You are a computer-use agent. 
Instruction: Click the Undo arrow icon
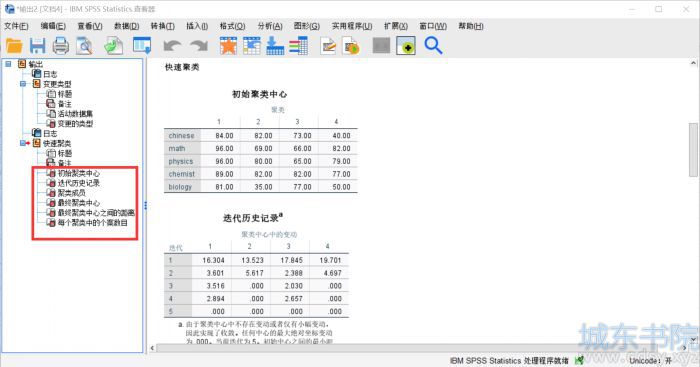[x=172, y=46]
